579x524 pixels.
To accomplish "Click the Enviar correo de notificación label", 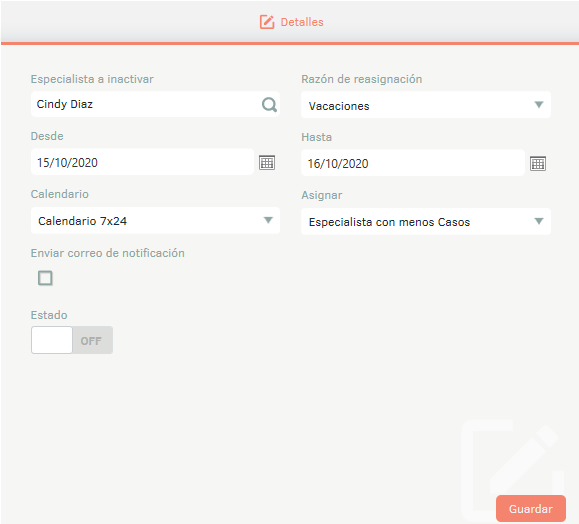I will (x=107, y=253).
